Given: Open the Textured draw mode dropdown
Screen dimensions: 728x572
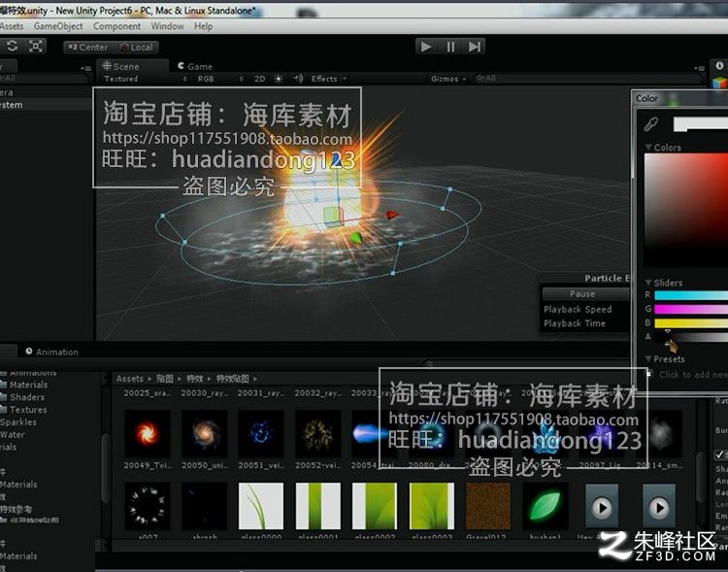Looking at the screenshot, I should [145, 79].
